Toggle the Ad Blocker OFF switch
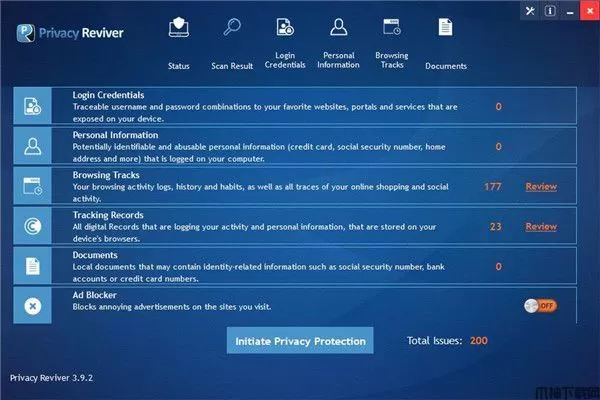Image resolution: width=600 pixels, height=400 pixels. pos(540,305)
